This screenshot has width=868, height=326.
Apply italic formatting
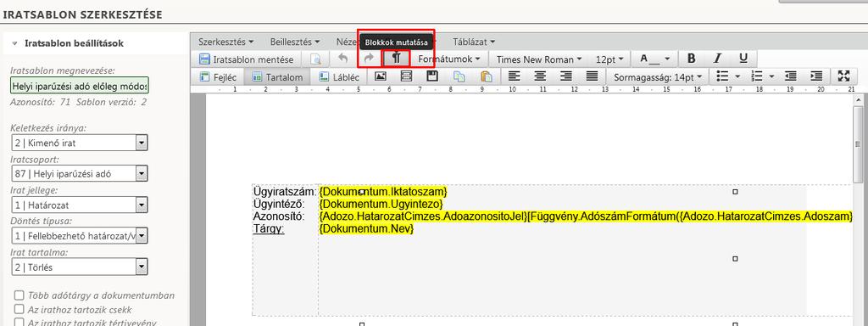[717, 59]
